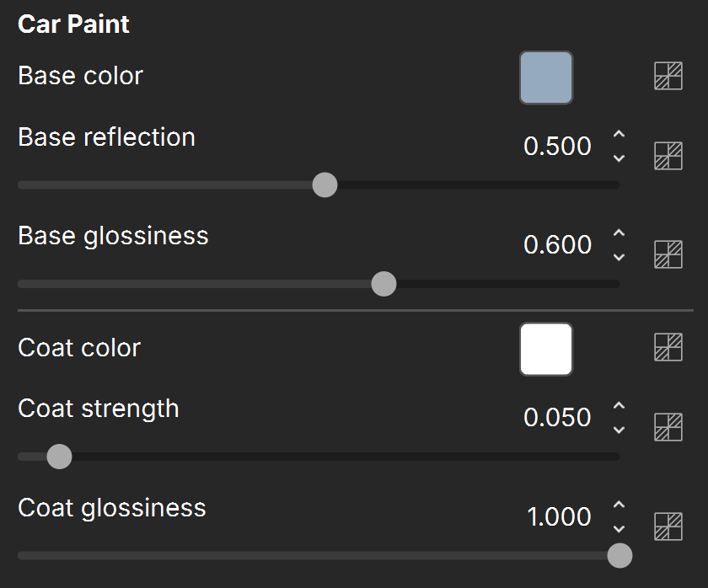
Task: Open the white Coat color swatch
Action: coord(546,350)
